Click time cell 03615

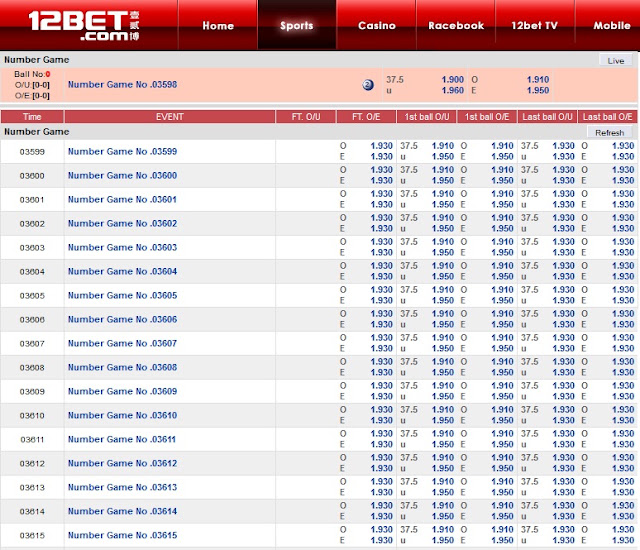click(32, 535)
